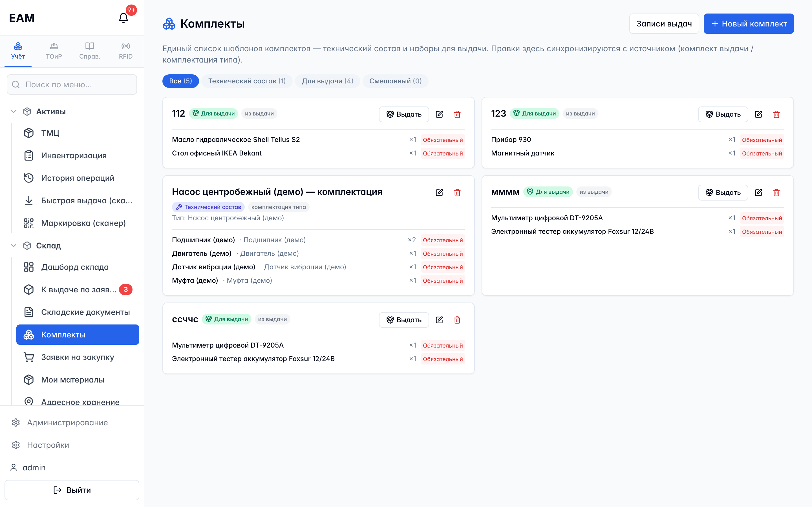Screen dimensions: 812x507
Task: Delete kit 123 with trash icon
Action: point(776,114)
